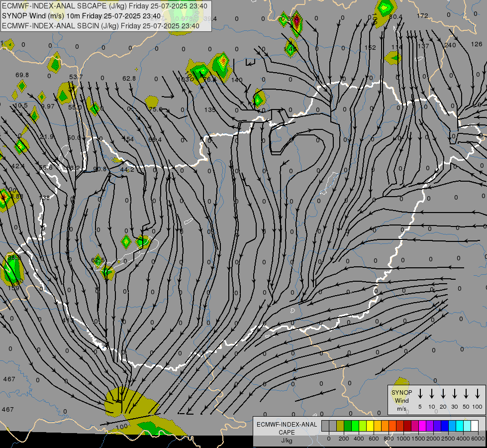This screenshot has width=487, height=448.
Task: Click the 1000 tick label in legend
Action: 403,439
